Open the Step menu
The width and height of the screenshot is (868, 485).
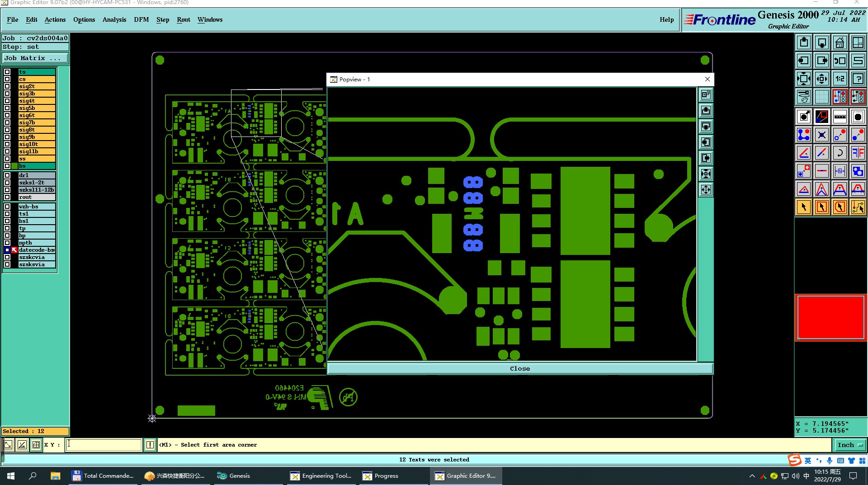[163, 20]
